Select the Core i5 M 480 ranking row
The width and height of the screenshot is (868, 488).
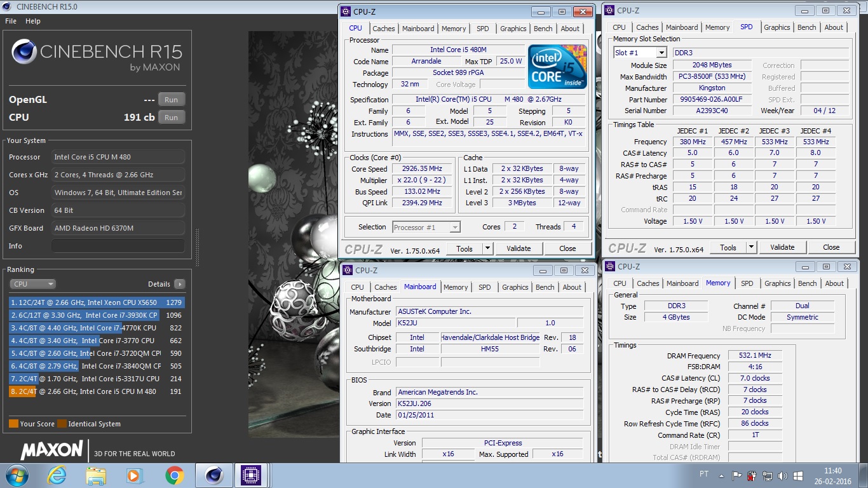pyautogui.click(x=96, y=391)
